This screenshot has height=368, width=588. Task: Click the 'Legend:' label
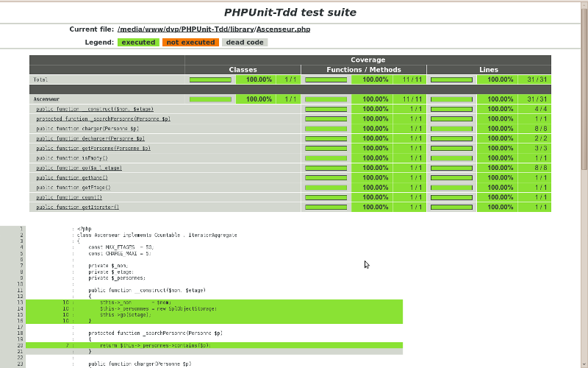click(99, 42)
